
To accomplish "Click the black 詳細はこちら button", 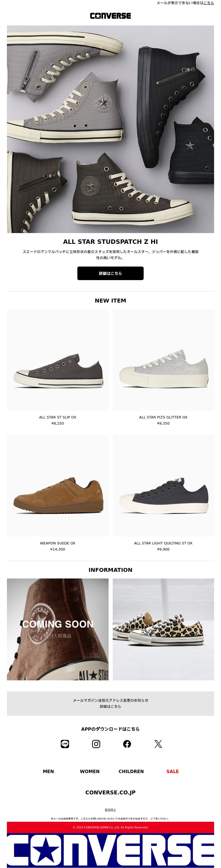I will tap(110, 273).
